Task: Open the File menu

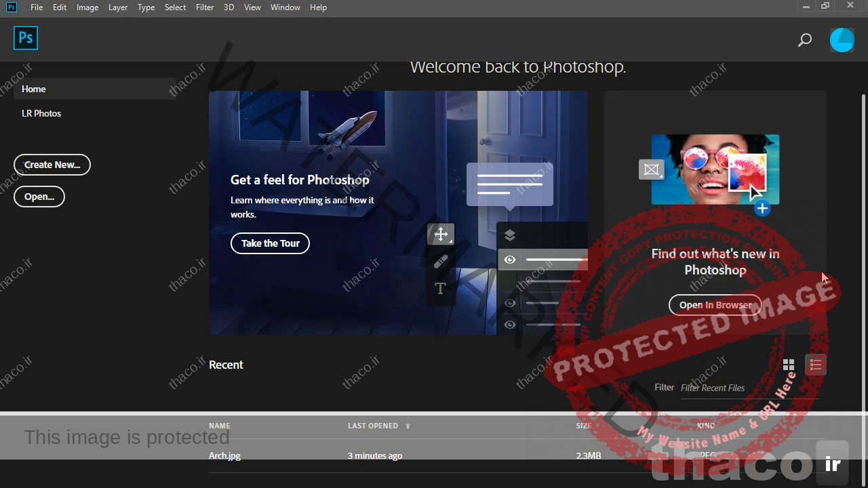Action: click(x=37, y=7)
